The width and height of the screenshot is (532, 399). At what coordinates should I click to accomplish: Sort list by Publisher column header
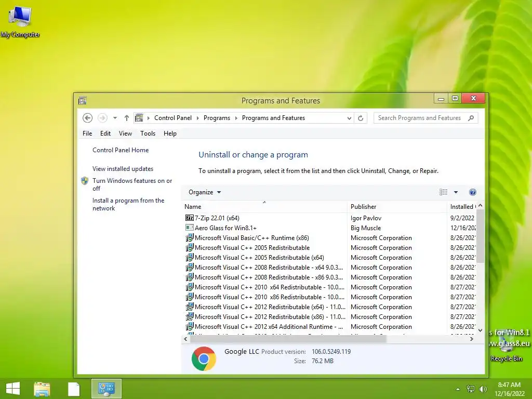397,207
